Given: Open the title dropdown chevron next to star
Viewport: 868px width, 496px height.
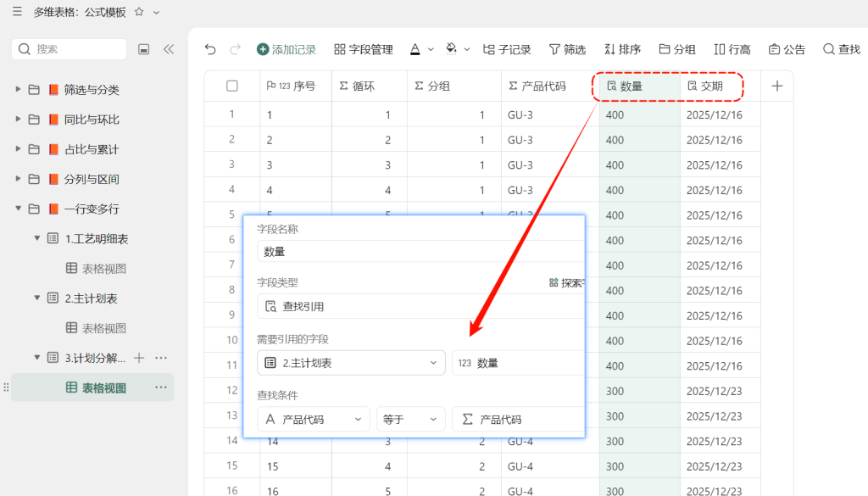Looking at the screenshot, I should point(157,12).
